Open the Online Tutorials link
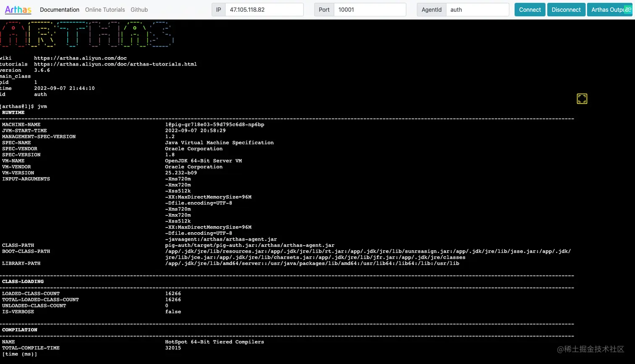This screenshot has width=635, height=364. [x=105, y=10]
